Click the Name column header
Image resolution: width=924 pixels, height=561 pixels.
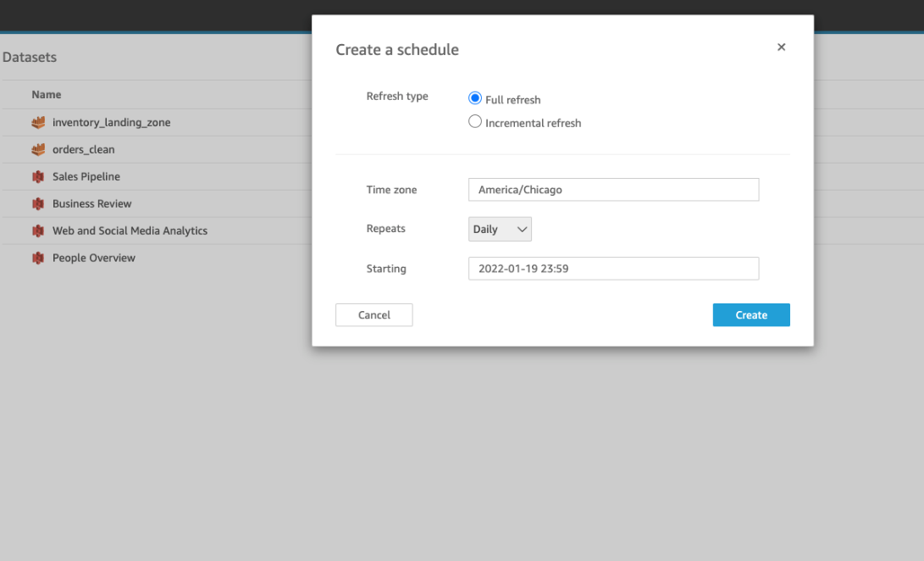[x=47, y=94]
